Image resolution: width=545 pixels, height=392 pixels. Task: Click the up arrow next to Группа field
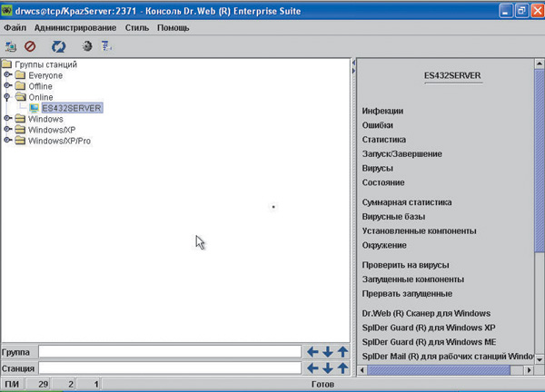point(343,352)
